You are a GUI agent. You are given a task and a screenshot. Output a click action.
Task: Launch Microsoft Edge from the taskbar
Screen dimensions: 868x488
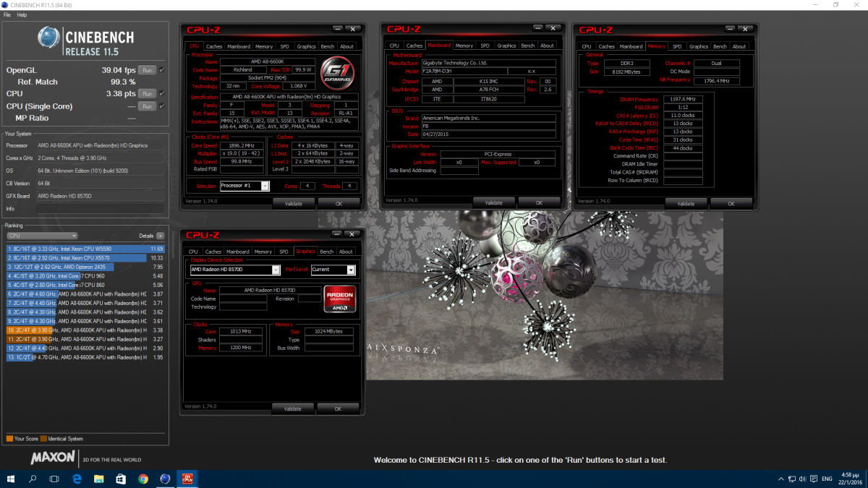77,479
